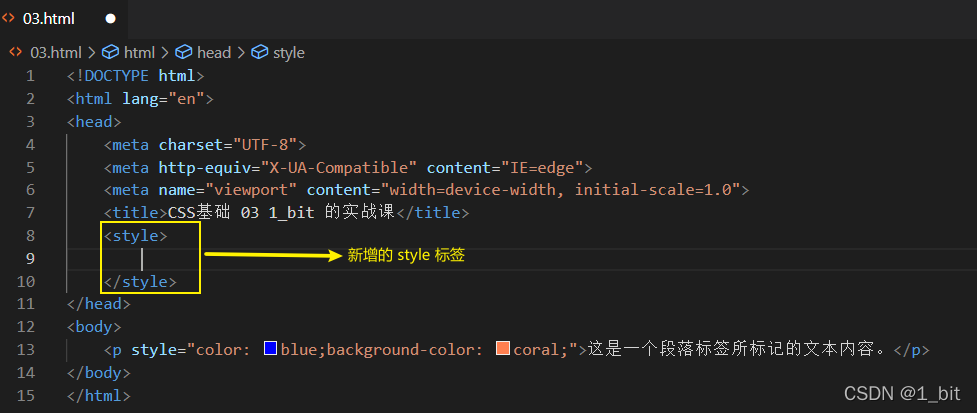The width and height of the screenshot is (977, 413).
Task: Open the blue color swatch picker
Action: [270, 349]
